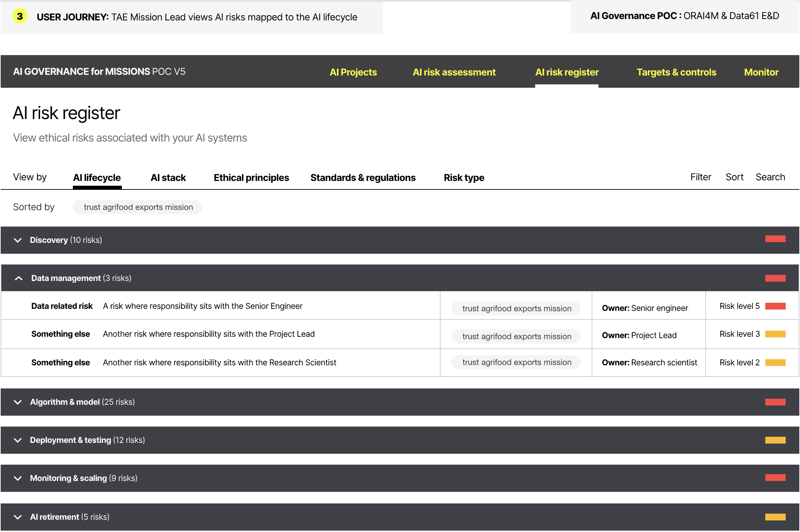The image size is (800, 532).
Task: Open the Filter option
Action: 701,177
